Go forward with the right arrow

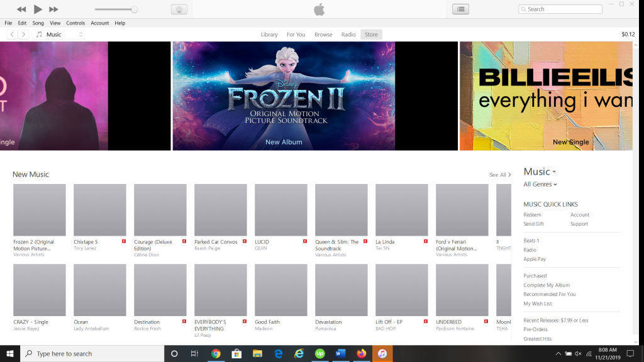(x=23, y=35)
